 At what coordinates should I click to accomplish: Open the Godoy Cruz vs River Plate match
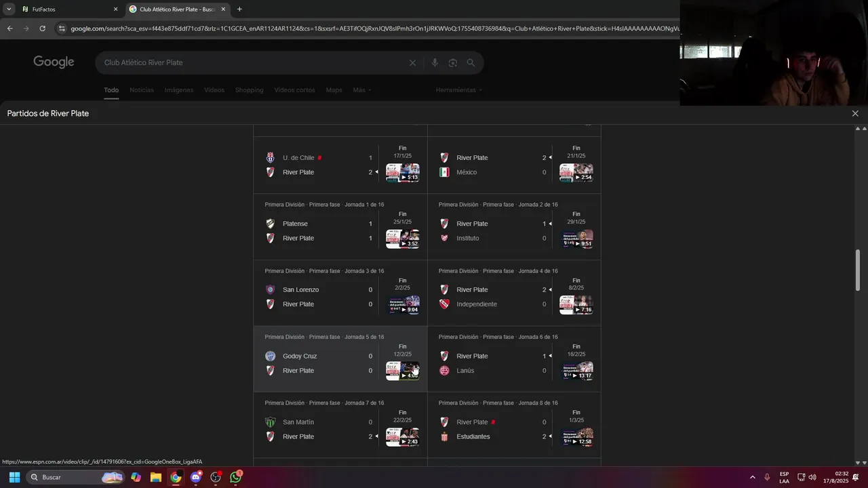click(340, 359)
